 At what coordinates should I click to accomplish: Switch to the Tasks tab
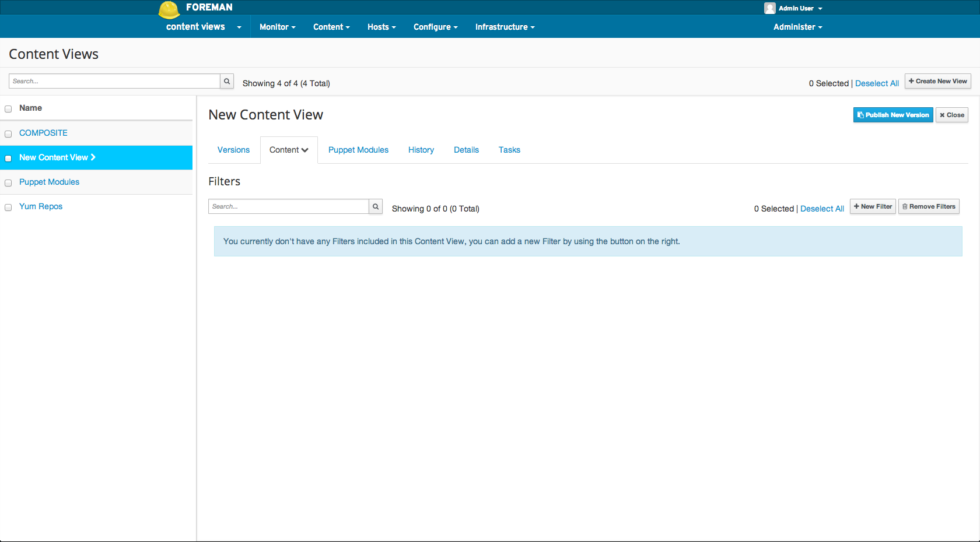pos(509,150)
